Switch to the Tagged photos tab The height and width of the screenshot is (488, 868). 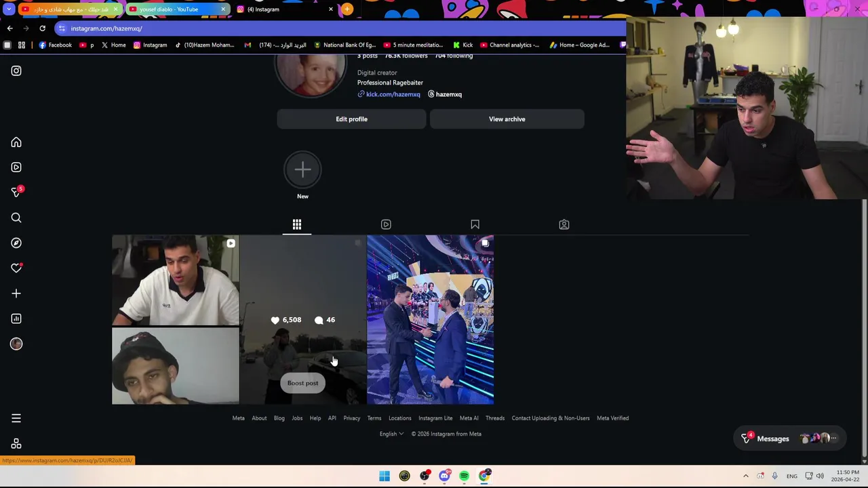pos(564,224)
